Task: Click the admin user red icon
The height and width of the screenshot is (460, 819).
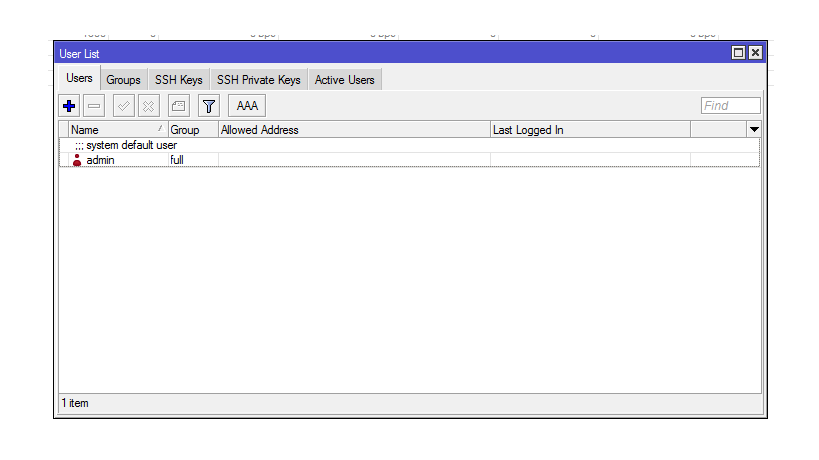Action: (x=77, y=160)
